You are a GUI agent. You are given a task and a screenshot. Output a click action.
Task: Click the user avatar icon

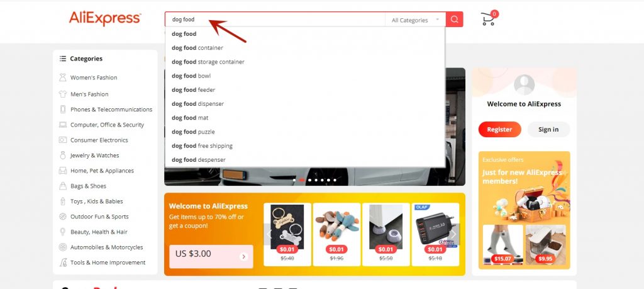tap(524, 85)
